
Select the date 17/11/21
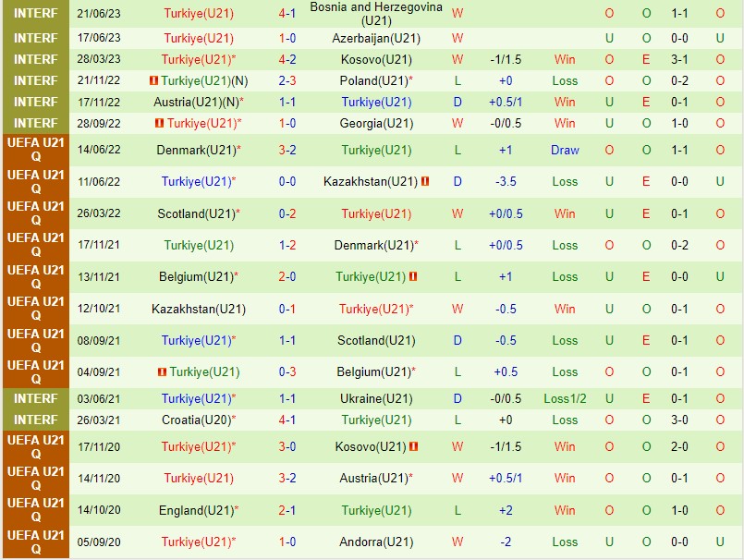pos(99,245)
